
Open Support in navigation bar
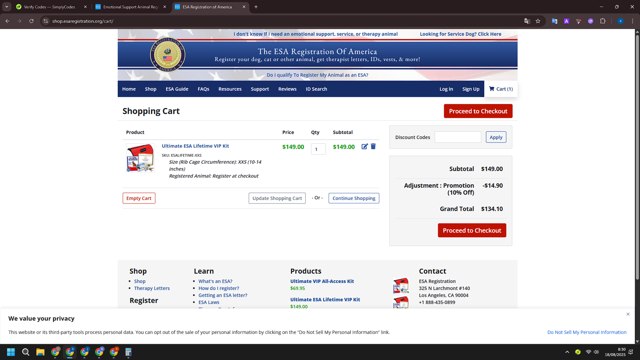click(x=260, y=89)
